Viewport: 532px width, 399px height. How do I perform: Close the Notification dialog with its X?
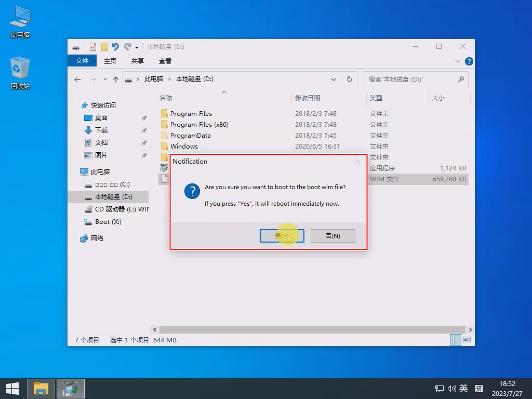point(357,162)
